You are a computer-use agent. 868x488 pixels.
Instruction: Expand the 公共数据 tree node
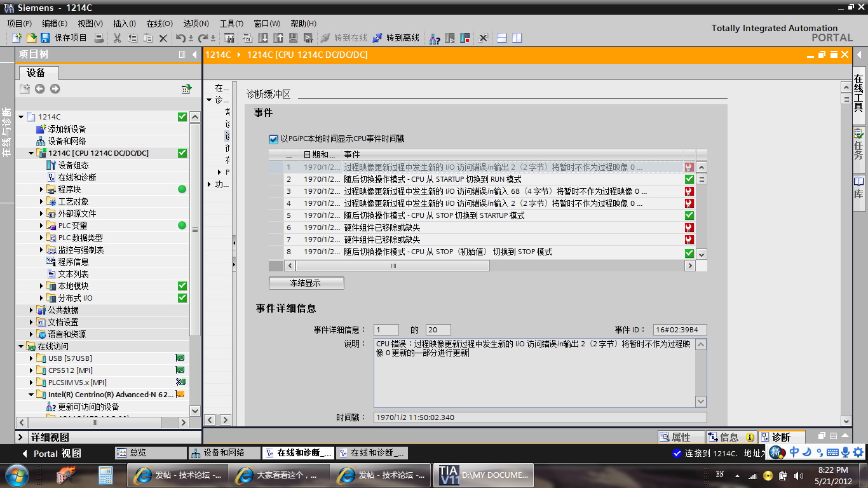coord(32,310)
